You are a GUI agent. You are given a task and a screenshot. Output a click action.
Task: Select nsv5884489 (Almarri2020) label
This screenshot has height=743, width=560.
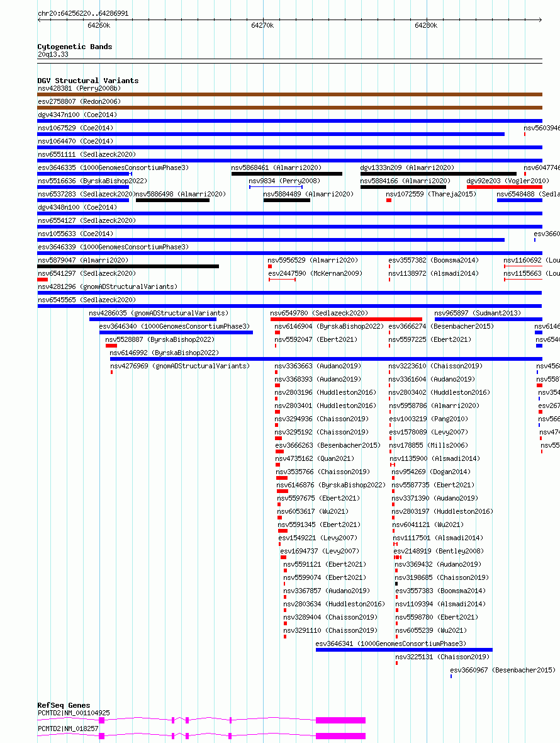[x=309, y=195]
